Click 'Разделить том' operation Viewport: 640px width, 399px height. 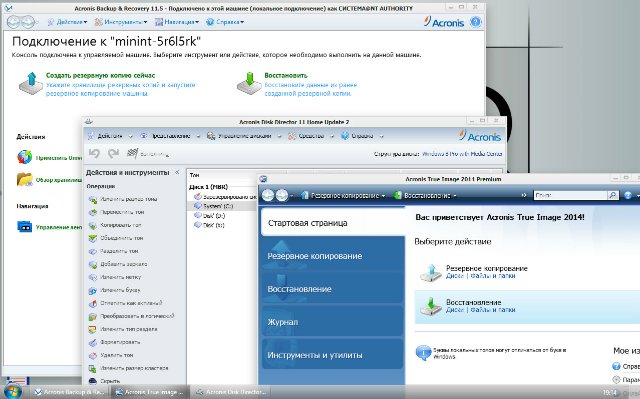(x=119, y=251)
